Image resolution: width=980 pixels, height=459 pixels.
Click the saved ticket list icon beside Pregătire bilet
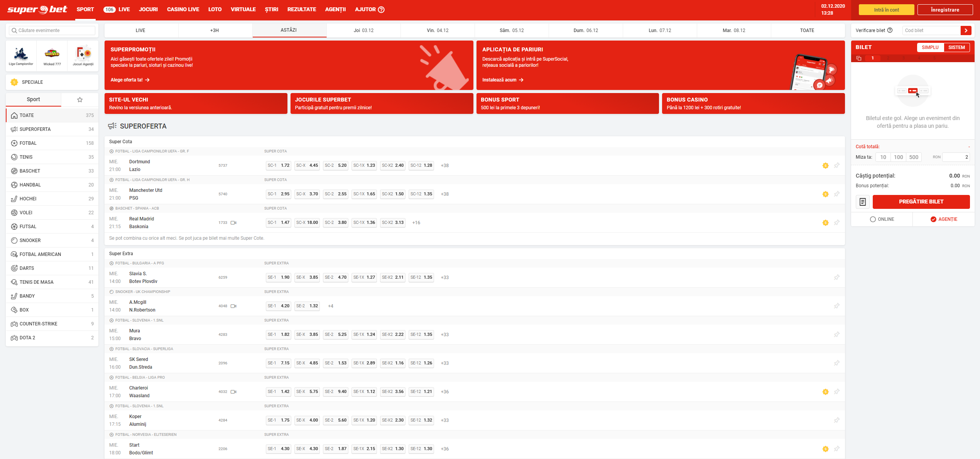pos(863,202)
